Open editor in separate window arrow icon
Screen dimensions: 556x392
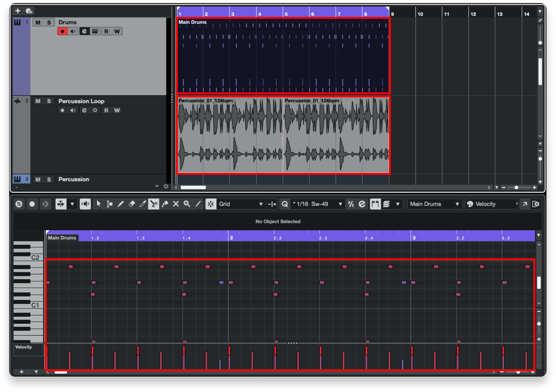[x=525, y=204]
